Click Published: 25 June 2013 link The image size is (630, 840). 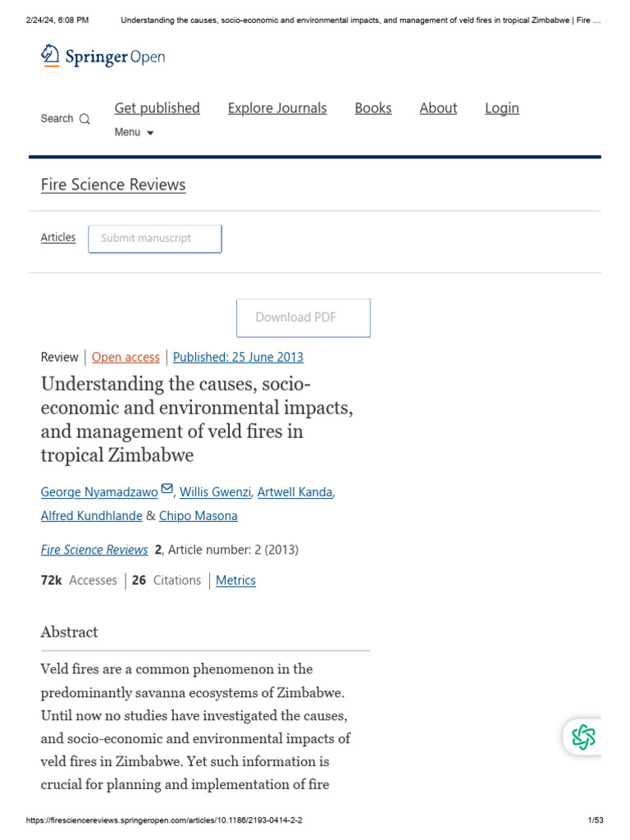click(x=238, y=358)
